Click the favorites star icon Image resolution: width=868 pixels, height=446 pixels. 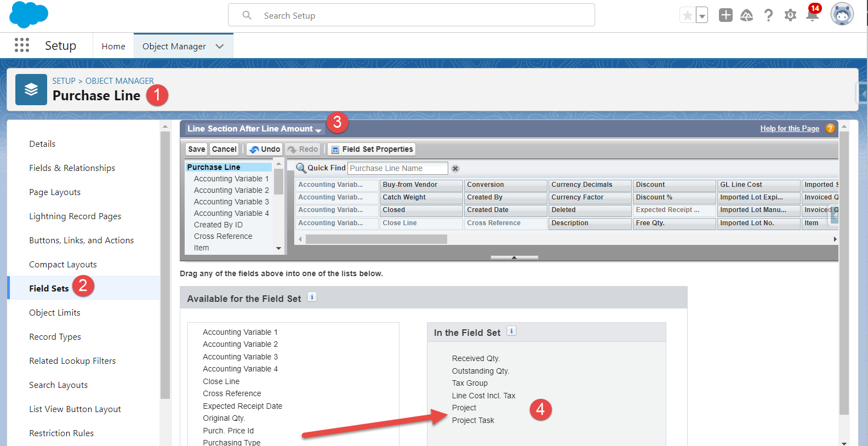click(687, 15)
